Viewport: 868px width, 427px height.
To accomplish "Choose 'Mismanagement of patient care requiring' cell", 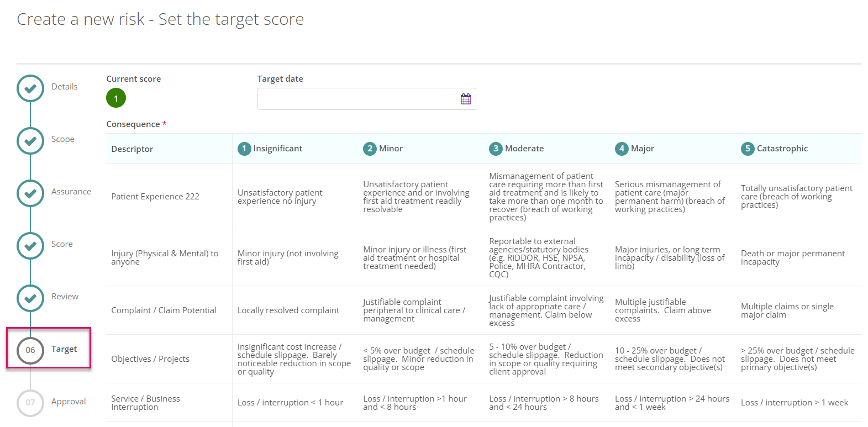I will tap(546, 197).
